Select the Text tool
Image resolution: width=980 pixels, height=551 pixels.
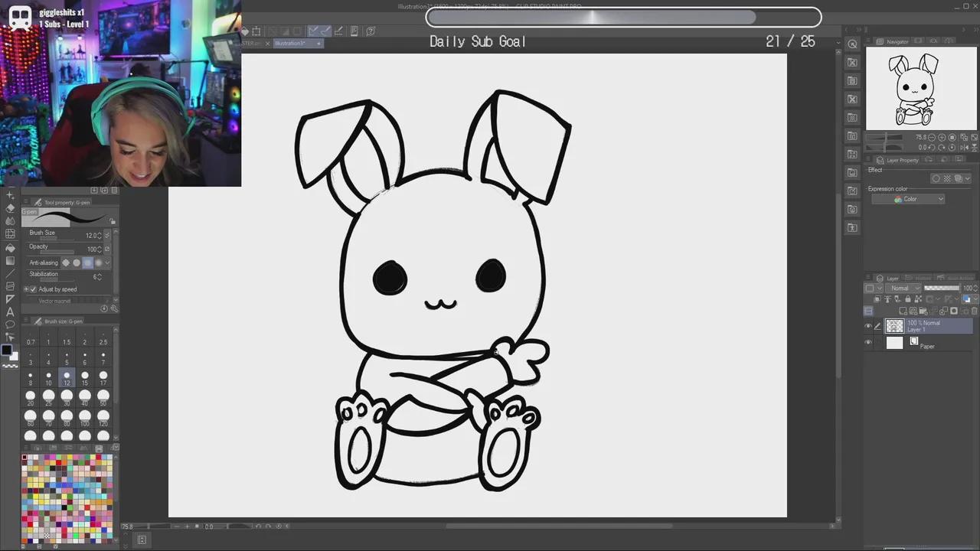click(10, 312)
